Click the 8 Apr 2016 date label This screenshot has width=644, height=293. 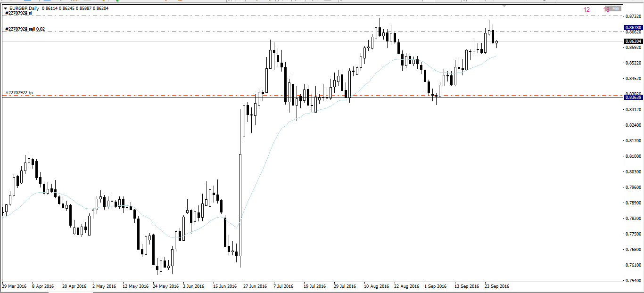point(43,286)
